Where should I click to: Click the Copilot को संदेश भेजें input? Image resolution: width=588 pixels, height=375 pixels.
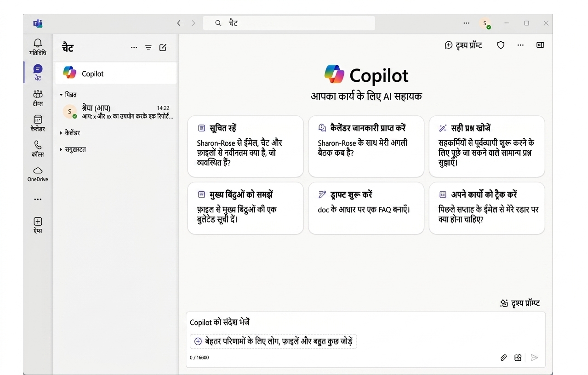[365, 323]
